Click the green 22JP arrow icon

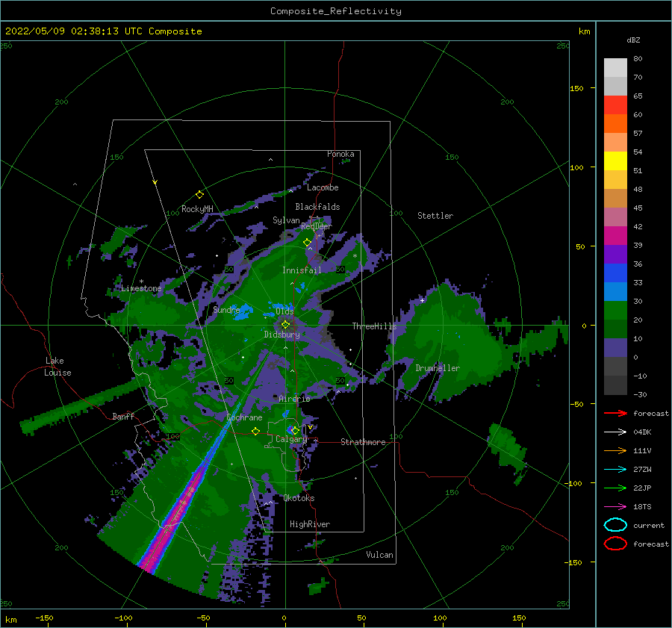point(615,488)
